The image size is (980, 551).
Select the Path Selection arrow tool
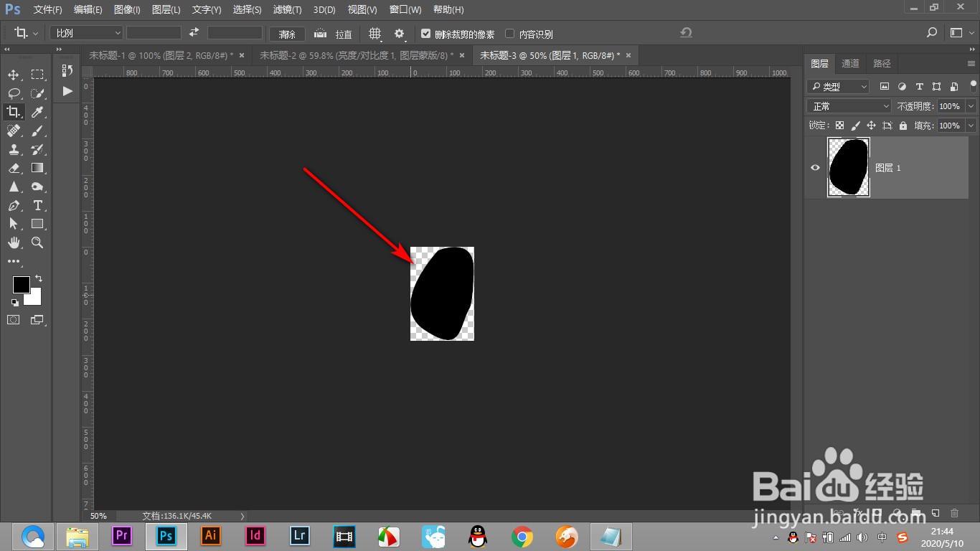pyautogui.click(x=13, y=224)
